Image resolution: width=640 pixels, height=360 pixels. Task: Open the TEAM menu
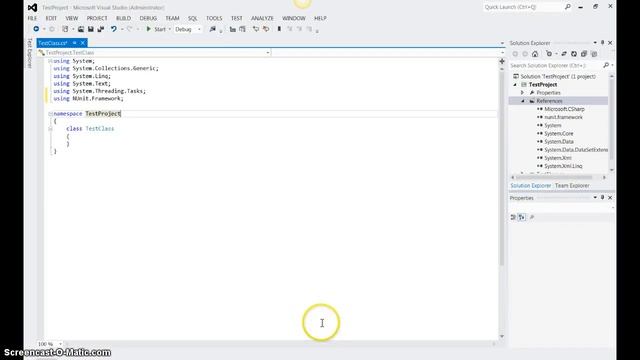[172, 18]
